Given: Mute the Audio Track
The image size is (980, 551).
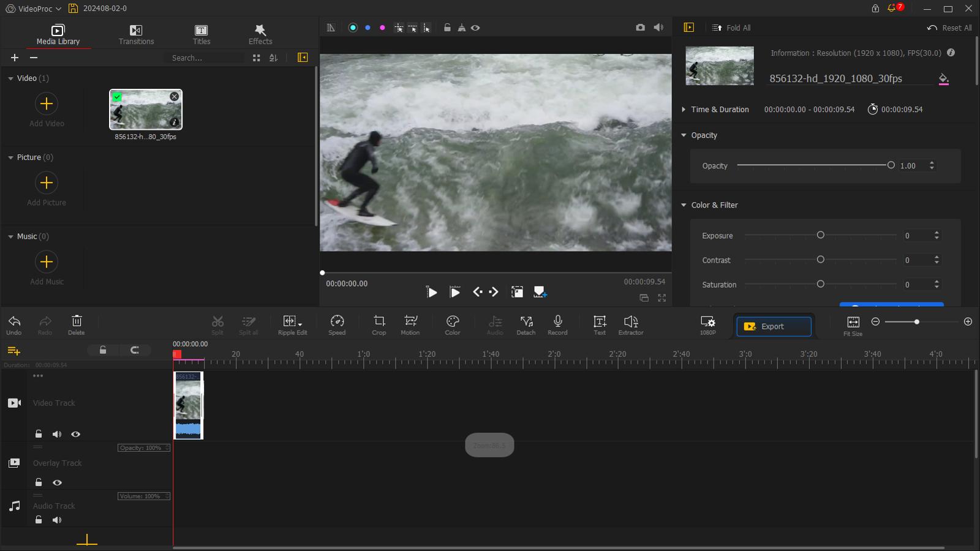Looking at the screenshot, I should point(57,519).
